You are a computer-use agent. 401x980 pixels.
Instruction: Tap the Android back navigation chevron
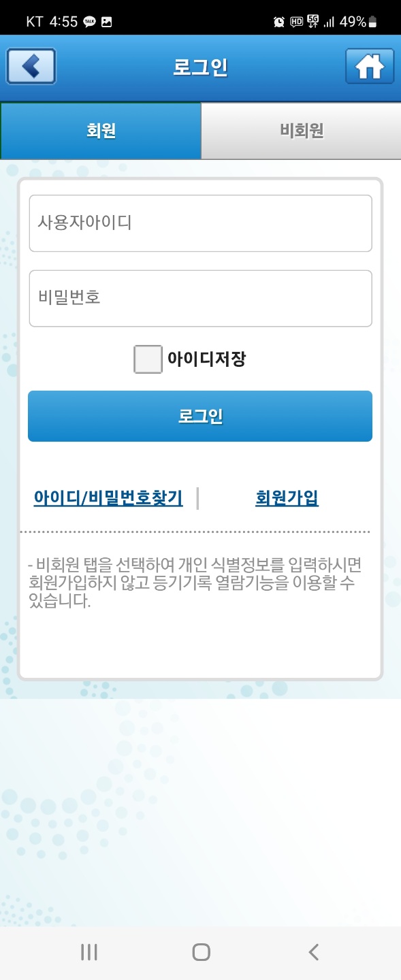[x=313, y=952]
